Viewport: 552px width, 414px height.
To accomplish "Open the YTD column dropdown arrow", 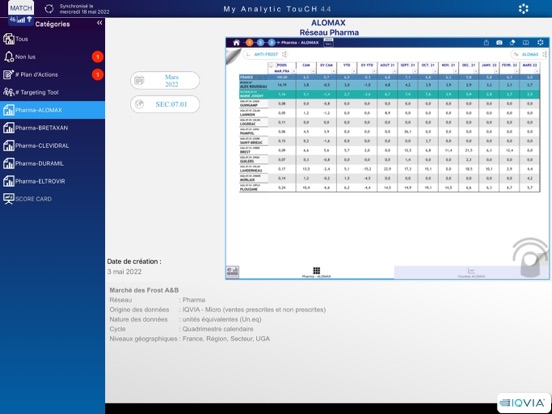I will 354,71.
